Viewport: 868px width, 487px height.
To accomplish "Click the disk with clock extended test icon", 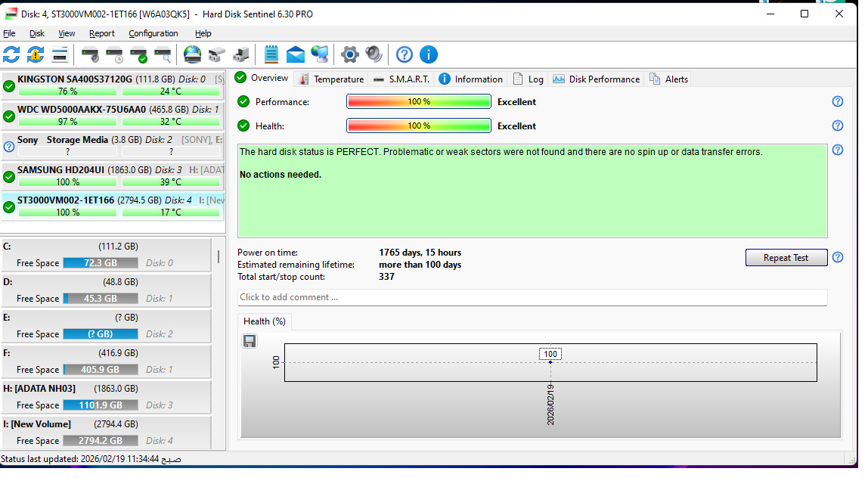I will pyautogui.click(x=114, y=54).
